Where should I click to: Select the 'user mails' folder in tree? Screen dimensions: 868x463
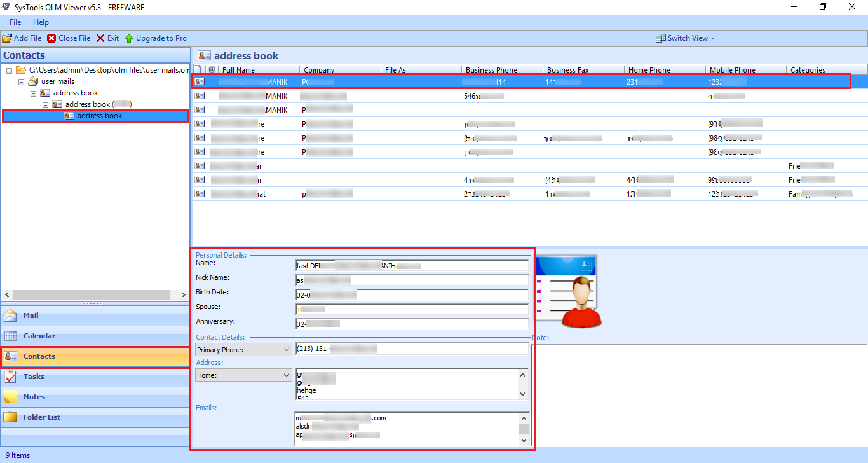pyautogui.click(x=58, y=81)
